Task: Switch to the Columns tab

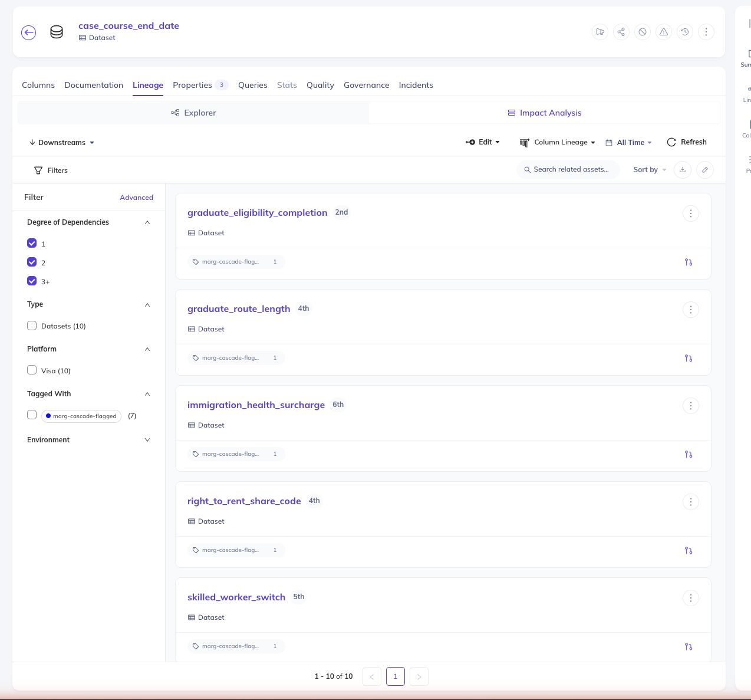Action: tap(38, 85)
